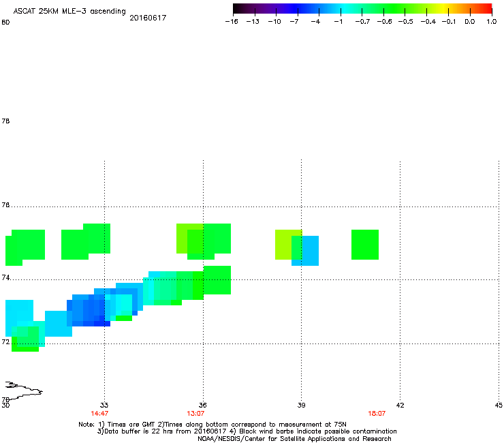This screenshot has width=504, height=443.
Task: Click the "-13" colorbar label
Action: [x=253, y=22]
